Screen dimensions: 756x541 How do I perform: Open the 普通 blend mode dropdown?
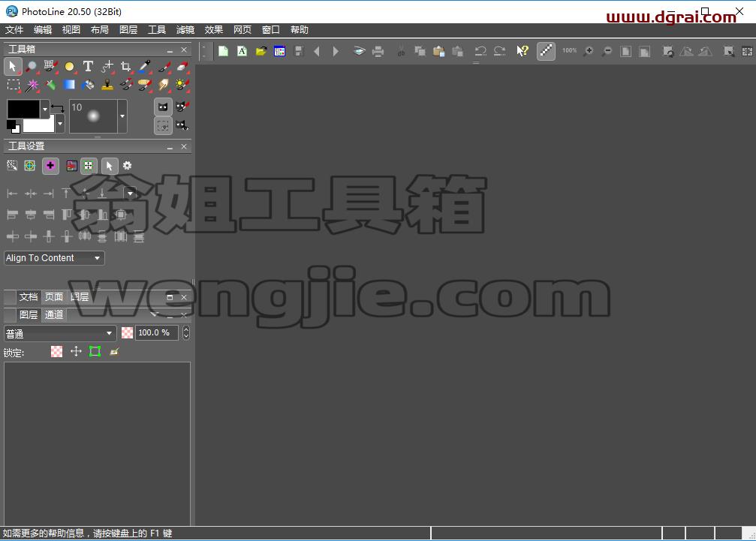point(60,333)
